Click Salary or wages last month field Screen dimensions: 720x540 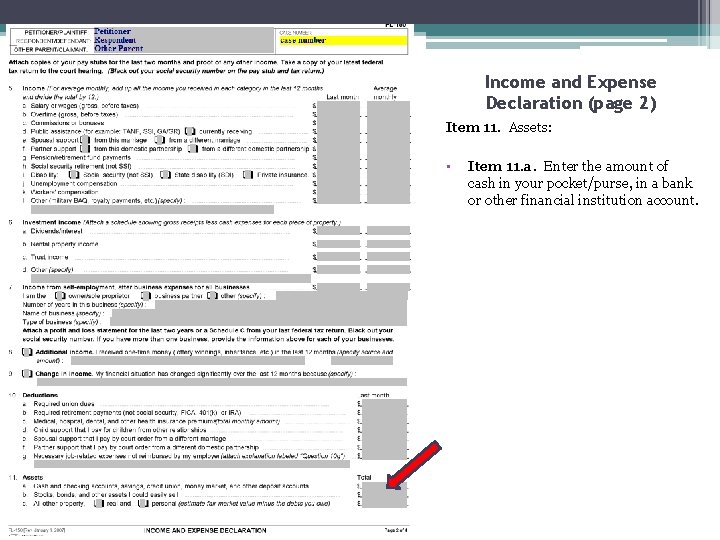[339, 106]
